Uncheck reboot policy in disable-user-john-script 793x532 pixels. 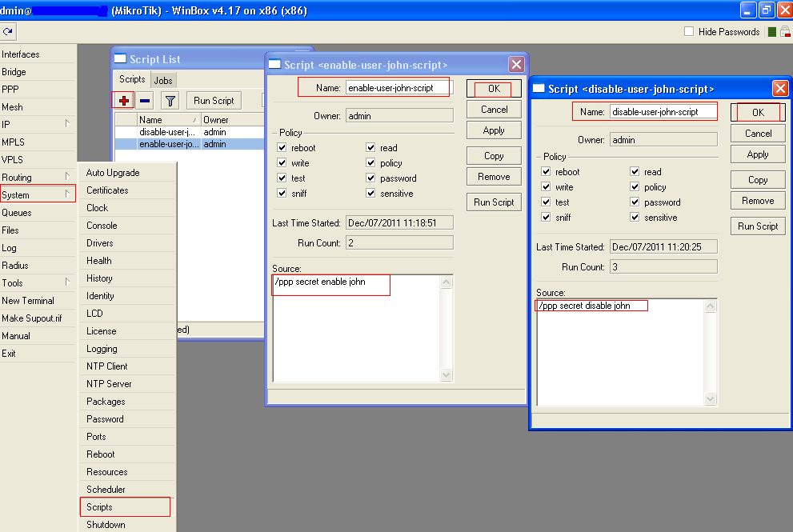click(x=546, y=171)
